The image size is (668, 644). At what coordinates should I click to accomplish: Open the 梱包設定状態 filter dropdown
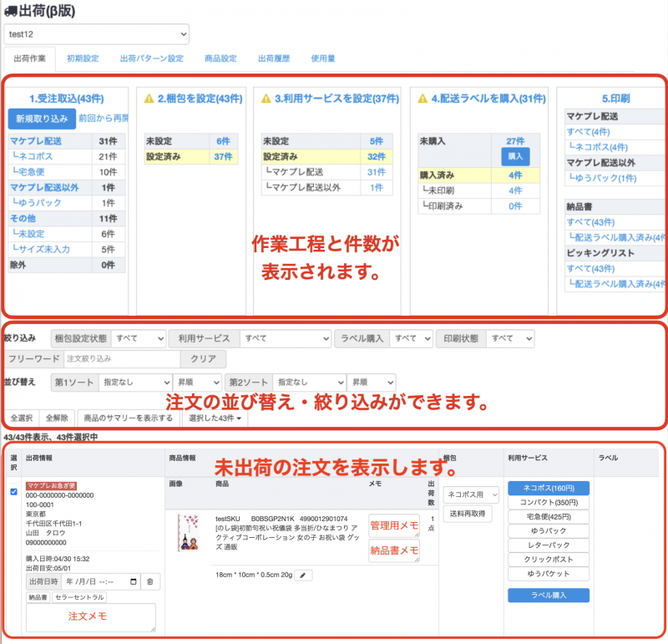tap(139, 338)
